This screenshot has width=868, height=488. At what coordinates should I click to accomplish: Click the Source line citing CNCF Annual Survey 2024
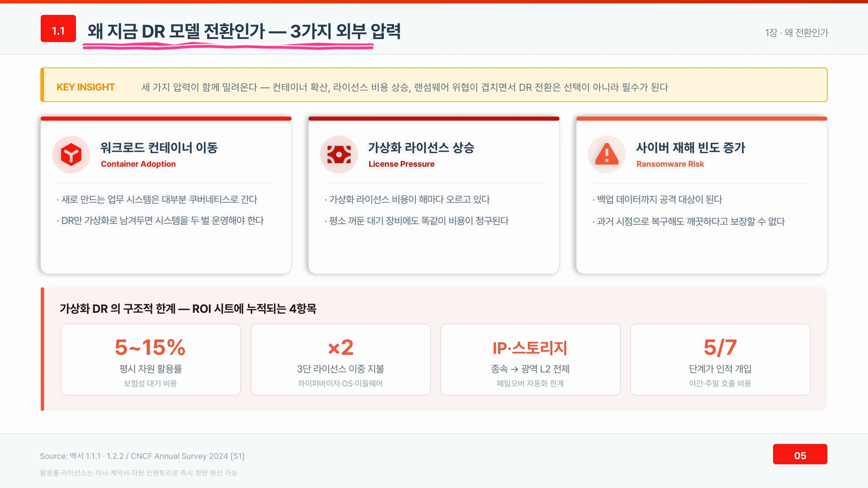142,456
